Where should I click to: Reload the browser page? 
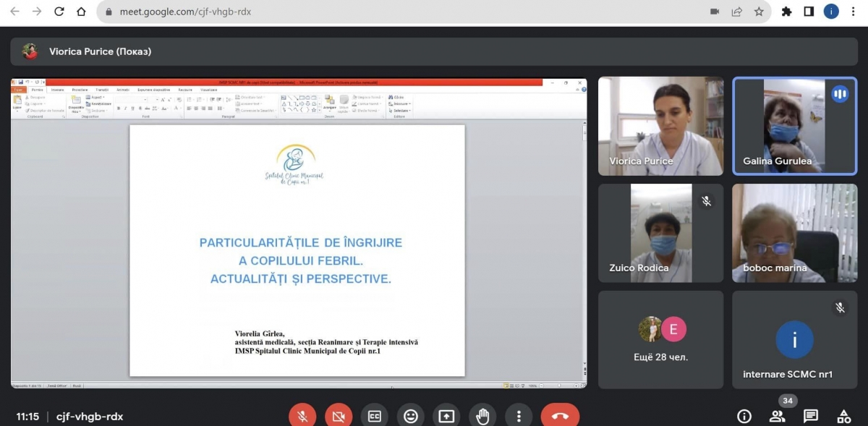tap(59, 12)
